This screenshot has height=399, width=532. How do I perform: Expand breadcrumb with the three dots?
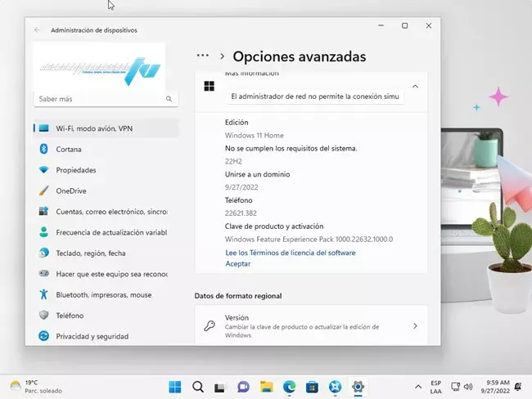click(x=202, y=56)
